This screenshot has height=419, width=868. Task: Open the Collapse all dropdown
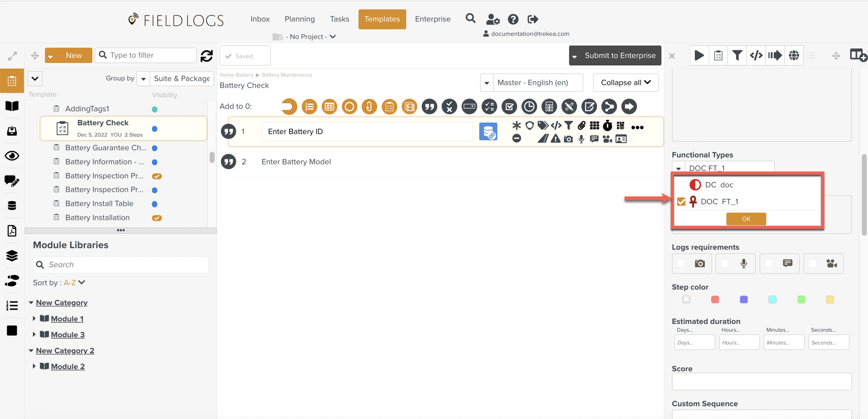click(626, 83)
